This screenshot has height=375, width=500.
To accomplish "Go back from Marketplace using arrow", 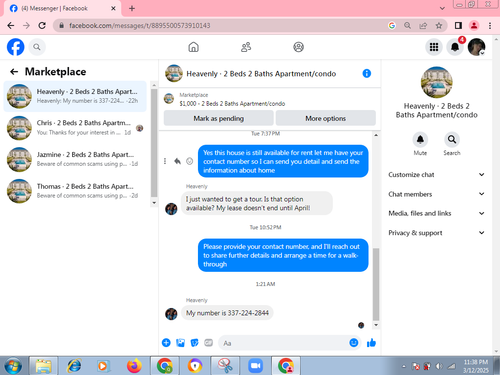I will (x=14, y=72).
